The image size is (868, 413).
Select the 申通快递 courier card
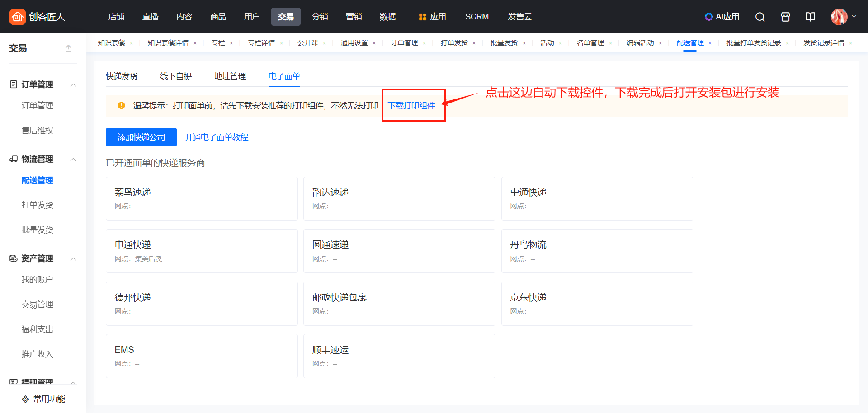click(x=202, y=251)
